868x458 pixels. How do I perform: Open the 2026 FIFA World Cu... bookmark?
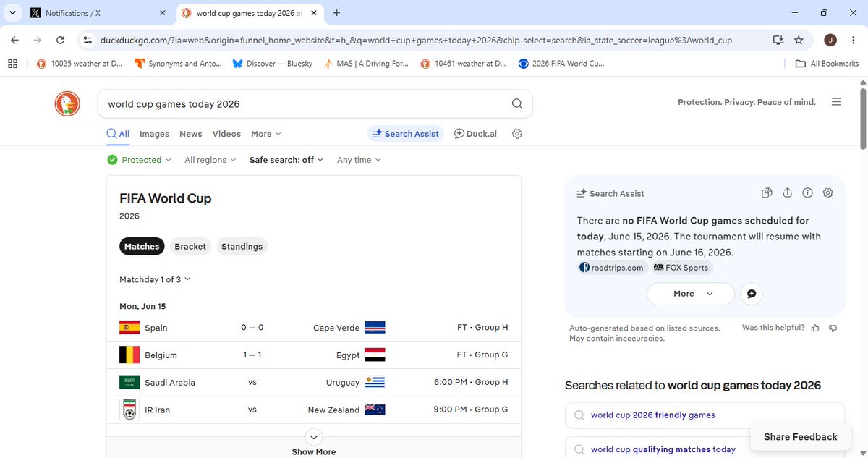[561, 64]
